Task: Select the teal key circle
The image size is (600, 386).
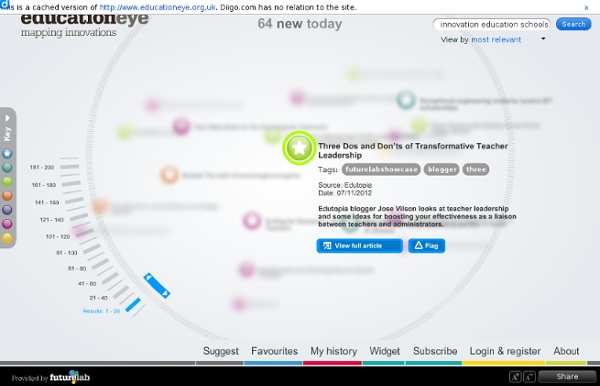Action: coord(7,168)
